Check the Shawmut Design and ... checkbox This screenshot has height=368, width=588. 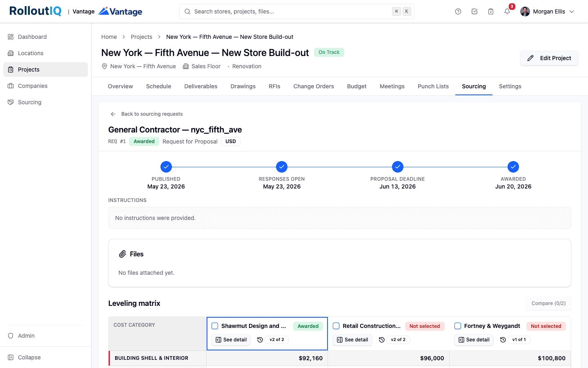pos(215,326)
